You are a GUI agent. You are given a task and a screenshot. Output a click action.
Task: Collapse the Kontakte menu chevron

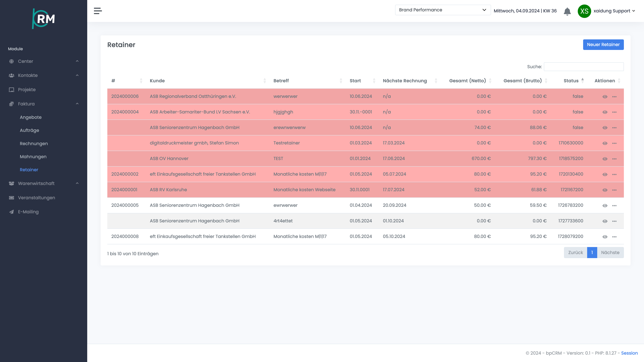(77, 75)
